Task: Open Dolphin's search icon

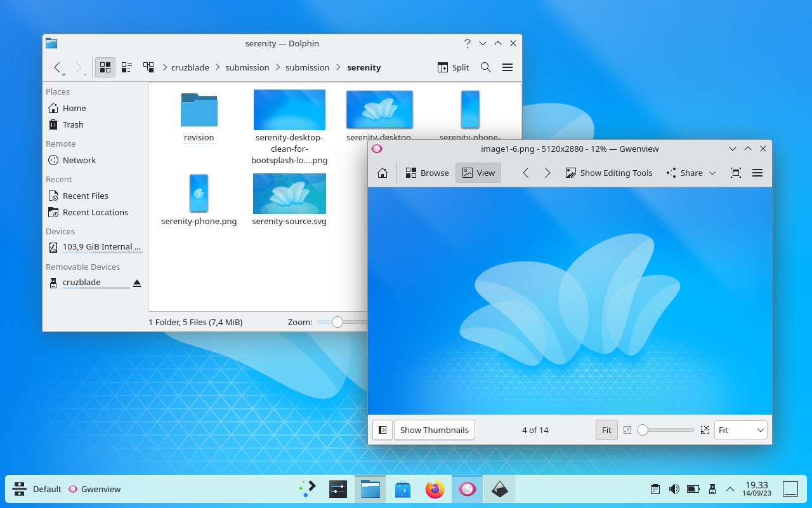Action: click(x=485, y=67)
